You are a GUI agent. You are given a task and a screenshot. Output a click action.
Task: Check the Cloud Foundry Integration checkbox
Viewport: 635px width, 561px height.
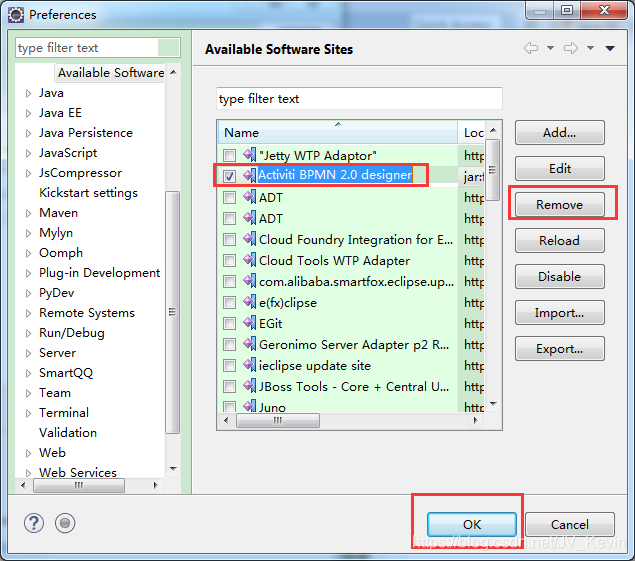(x=229, y=240)
